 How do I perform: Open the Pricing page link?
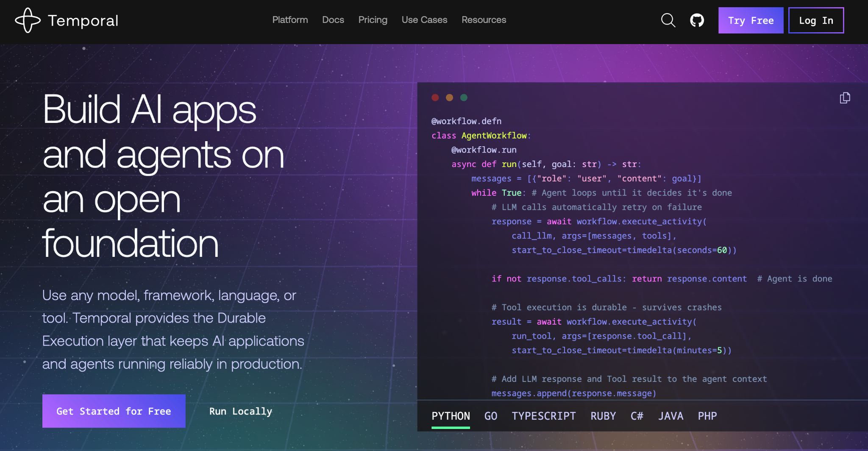point(373,20)
